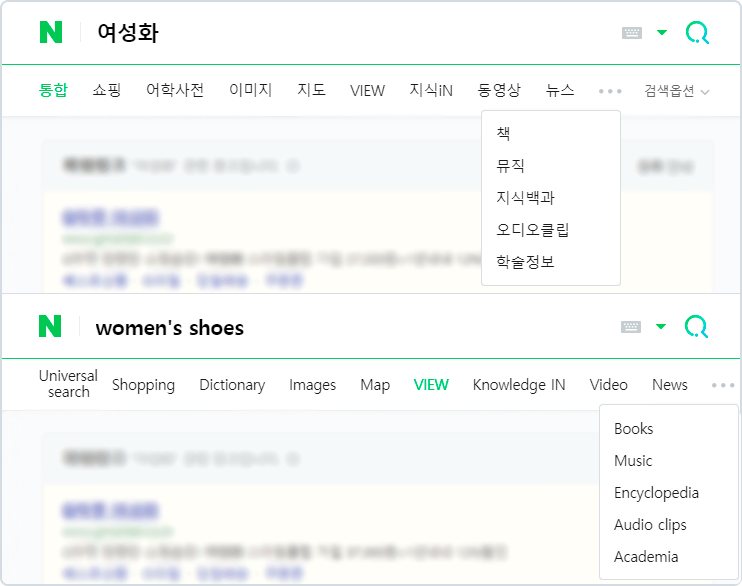Open the Knowledge IN tab
Screen dimensions: 742x586
pyautogui.click(x=519, y=385)
